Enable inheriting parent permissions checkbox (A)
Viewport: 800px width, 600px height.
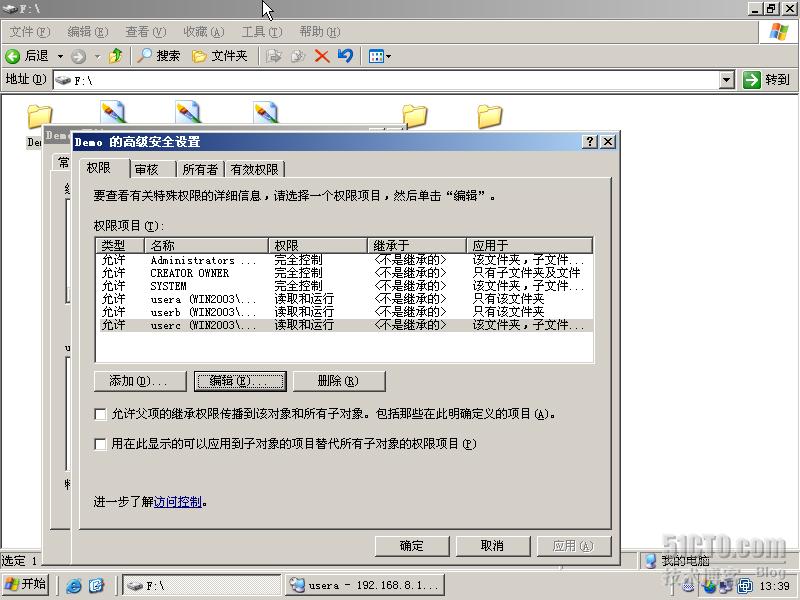click(x=101, y=414)
